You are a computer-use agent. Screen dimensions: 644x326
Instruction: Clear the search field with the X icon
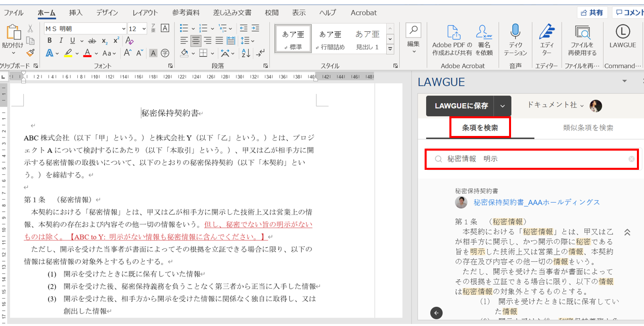pos(631,159)
